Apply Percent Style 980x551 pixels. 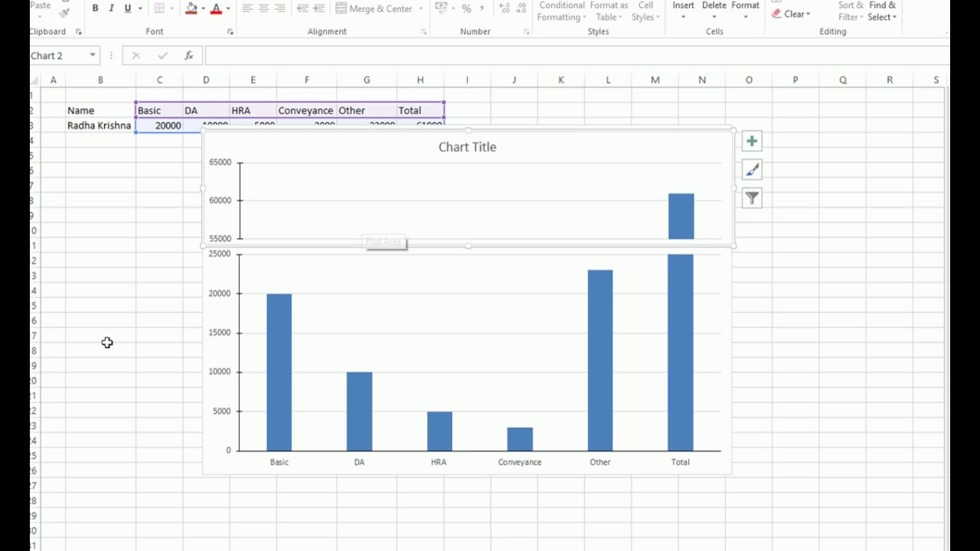click(466, 8)
